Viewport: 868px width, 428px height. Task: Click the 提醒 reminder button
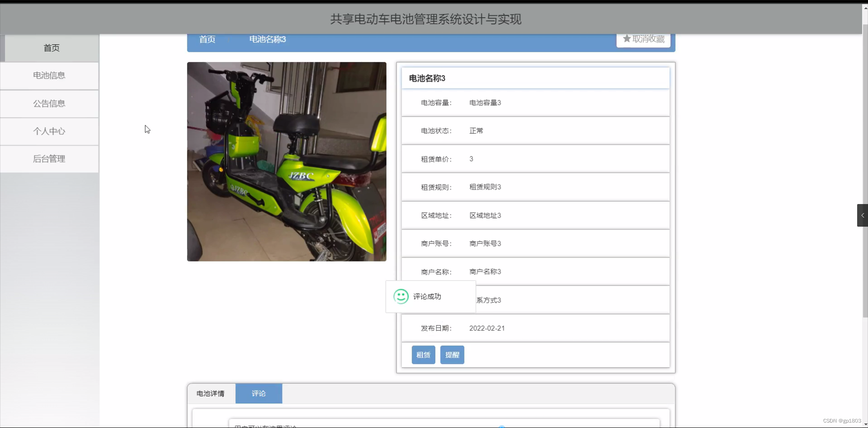(452, 355)
